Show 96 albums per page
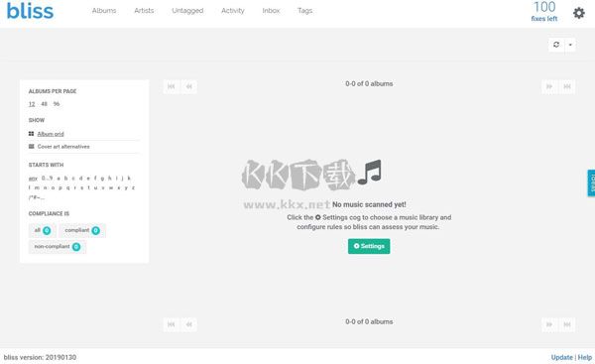 pos(57,104)
